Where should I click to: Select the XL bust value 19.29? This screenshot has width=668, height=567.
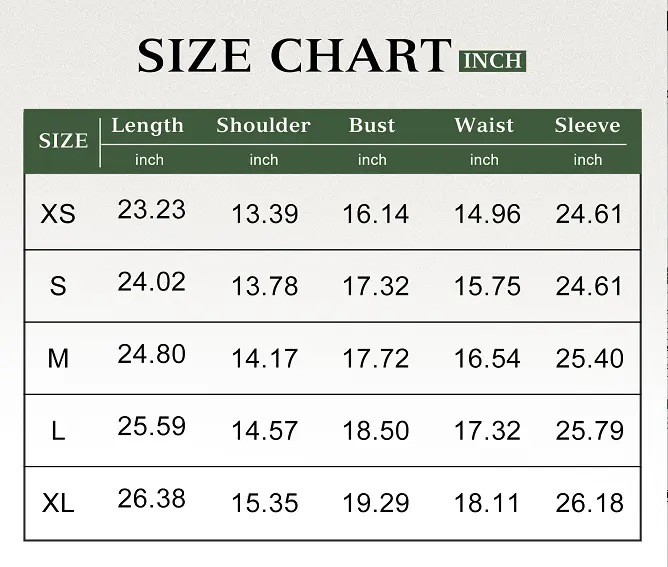tap(375, 503)
